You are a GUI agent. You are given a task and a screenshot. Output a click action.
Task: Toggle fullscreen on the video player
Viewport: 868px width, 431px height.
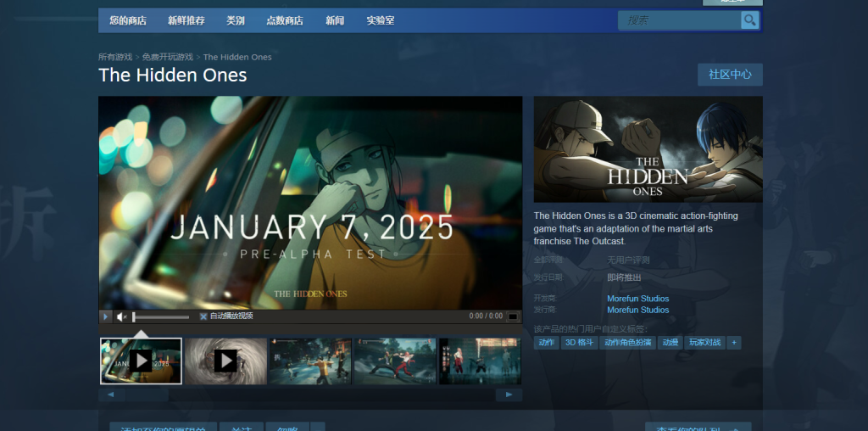[x=513, y=316]
